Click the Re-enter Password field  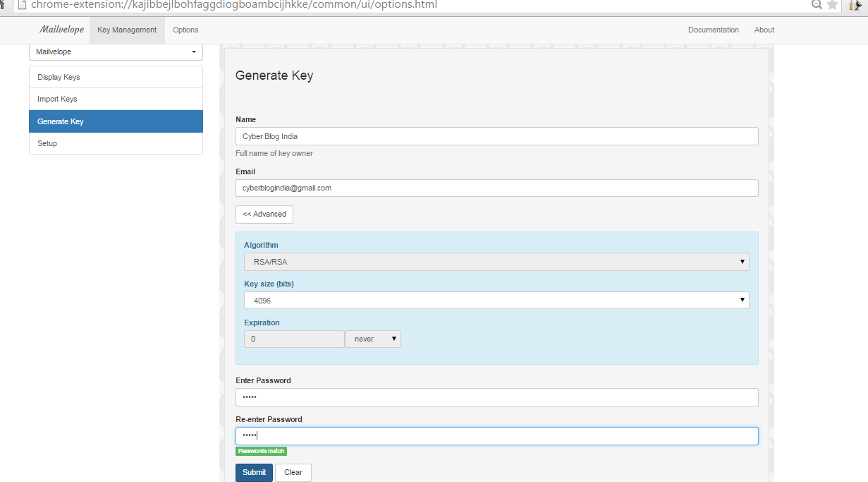pos(497,436)
